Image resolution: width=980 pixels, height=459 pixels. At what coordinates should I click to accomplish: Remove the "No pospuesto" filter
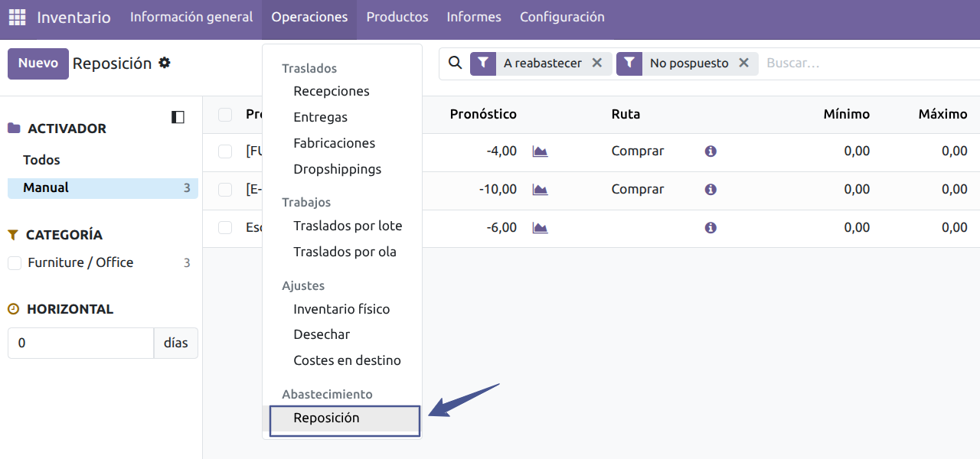pyautogui.click(x=743, y=63)
